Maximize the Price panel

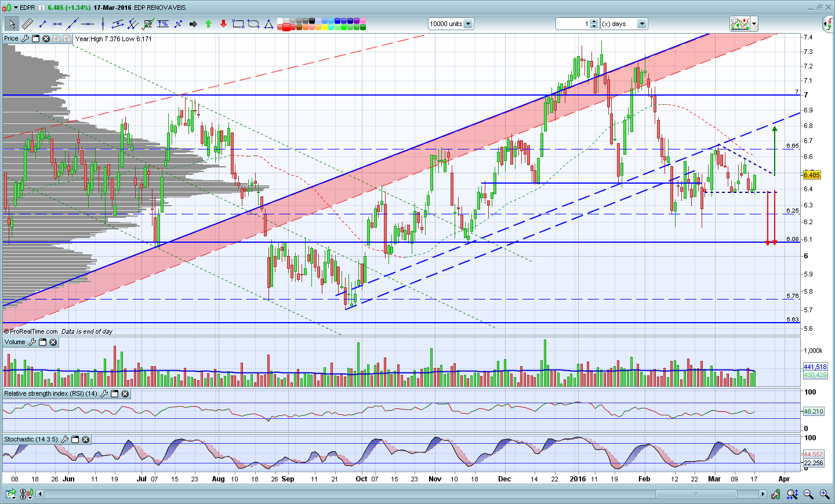pos(35,38)
